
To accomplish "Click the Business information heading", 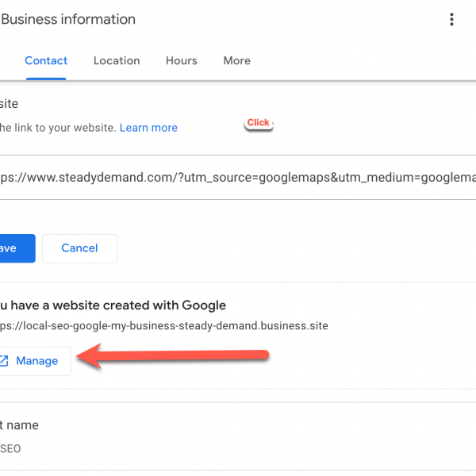I will [68, 19].
